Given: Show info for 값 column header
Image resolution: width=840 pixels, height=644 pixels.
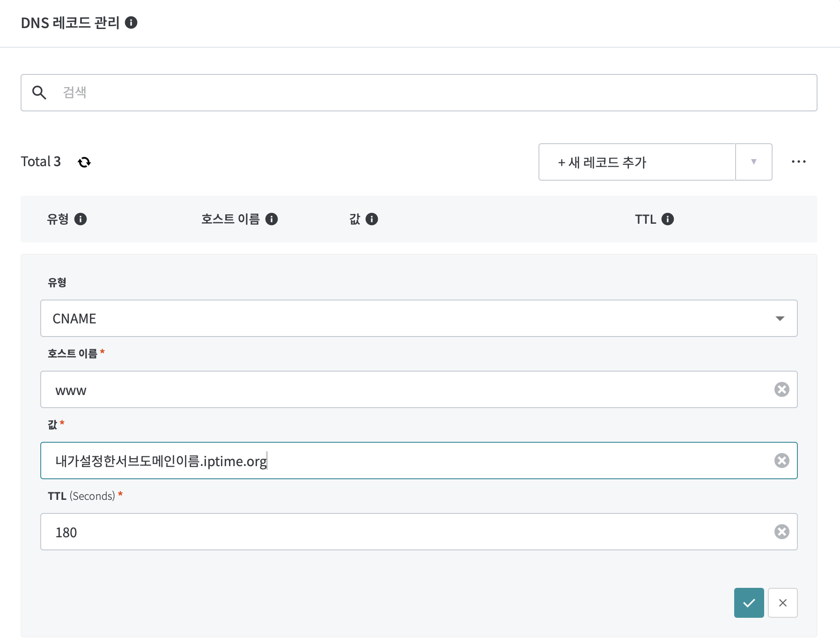Looking at the screenshot, I should click(372, 219).
